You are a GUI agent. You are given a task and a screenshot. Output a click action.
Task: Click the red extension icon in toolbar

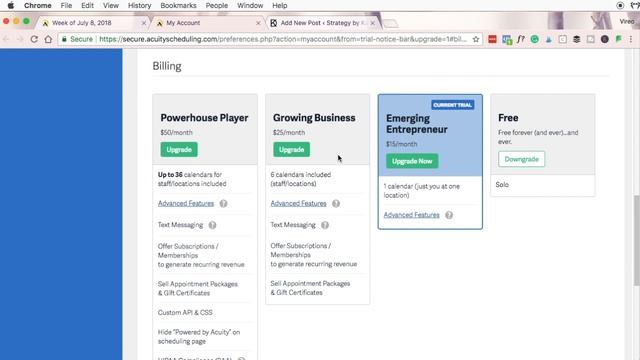coord(492,39)
